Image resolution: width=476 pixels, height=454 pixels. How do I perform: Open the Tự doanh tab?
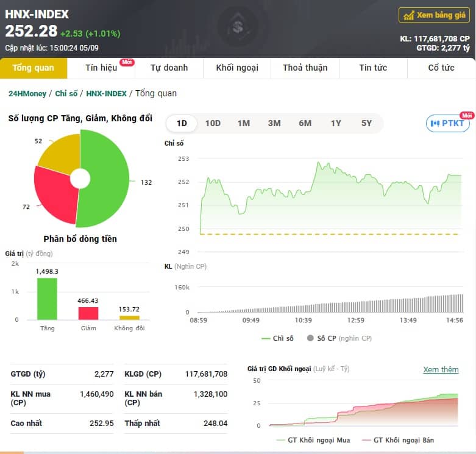point(169,68)
